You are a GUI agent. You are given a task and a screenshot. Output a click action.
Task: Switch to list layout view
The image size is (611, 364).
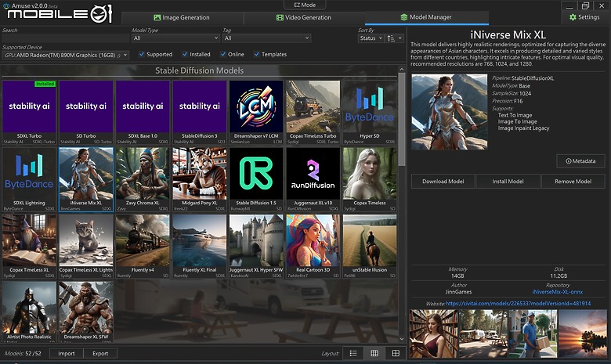tap(353, 353)
